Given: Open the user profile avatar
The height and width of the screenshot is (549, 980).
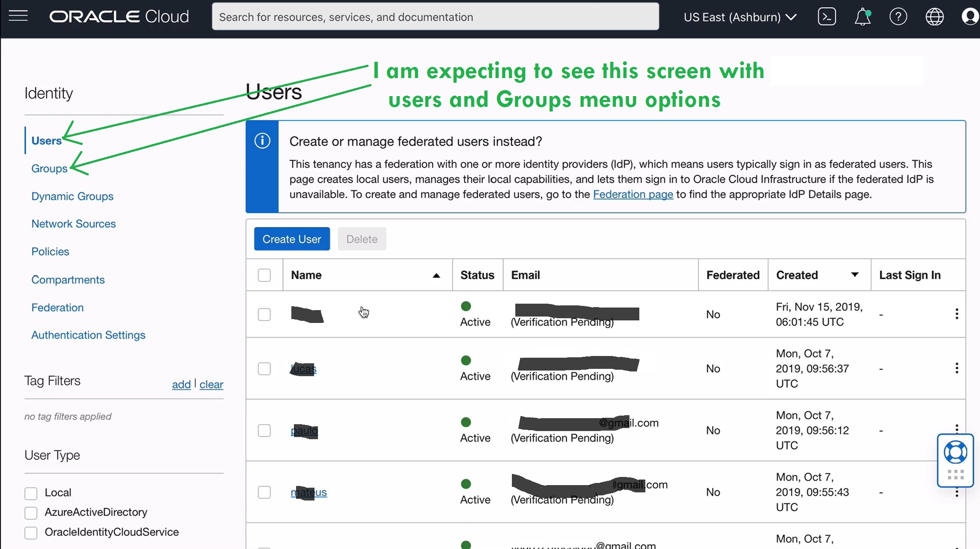Looking at the screenshot, I should [970, 17].
